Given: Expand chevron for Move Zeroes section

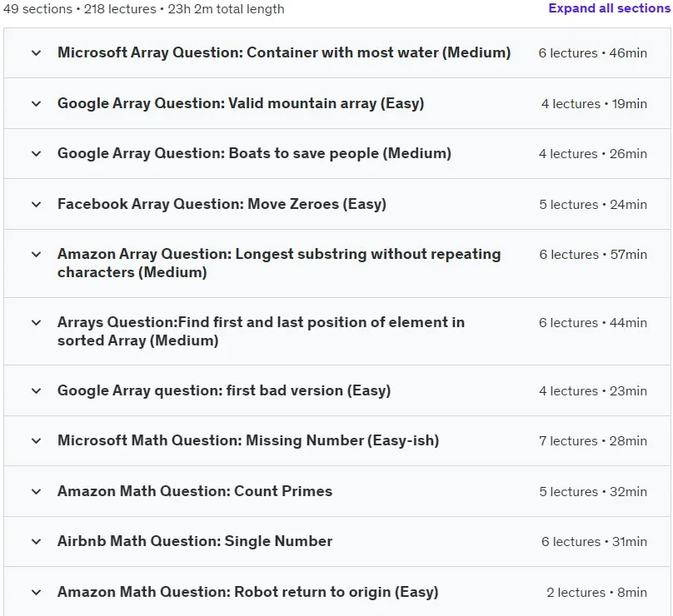Looking at the screenshot, I should [x=37, y=204].
